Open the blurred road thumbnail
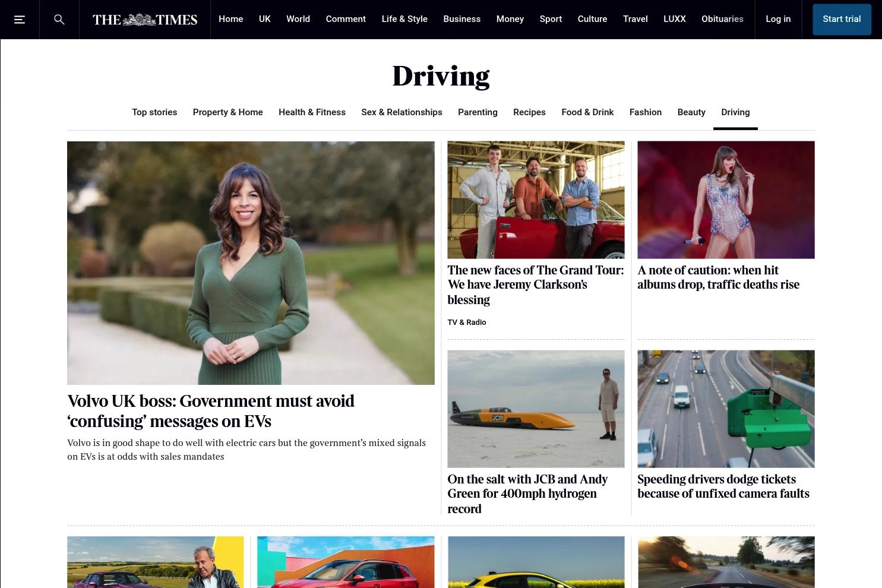This screenshot has height=588, width=882. pos(726,562)
